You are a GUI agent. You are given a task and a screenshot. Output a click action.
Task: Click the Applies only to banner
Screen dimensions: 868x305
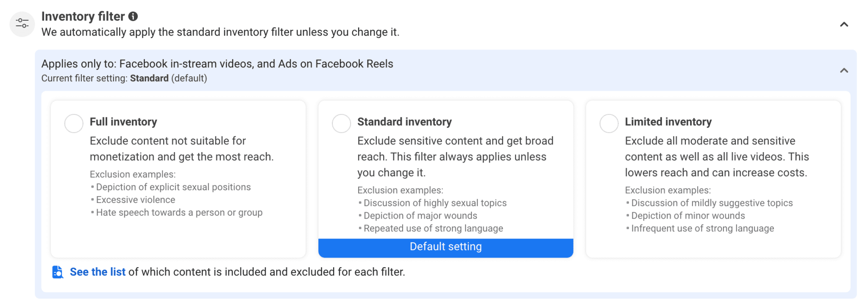[217, 64]
